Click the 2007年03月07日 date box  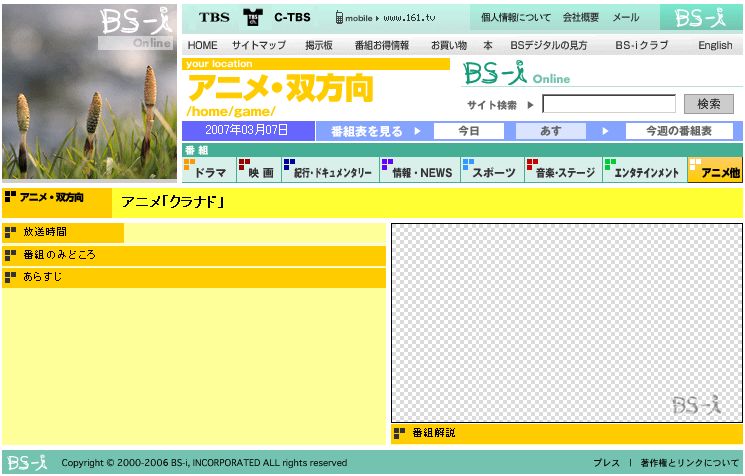click(x=247, y=131)
